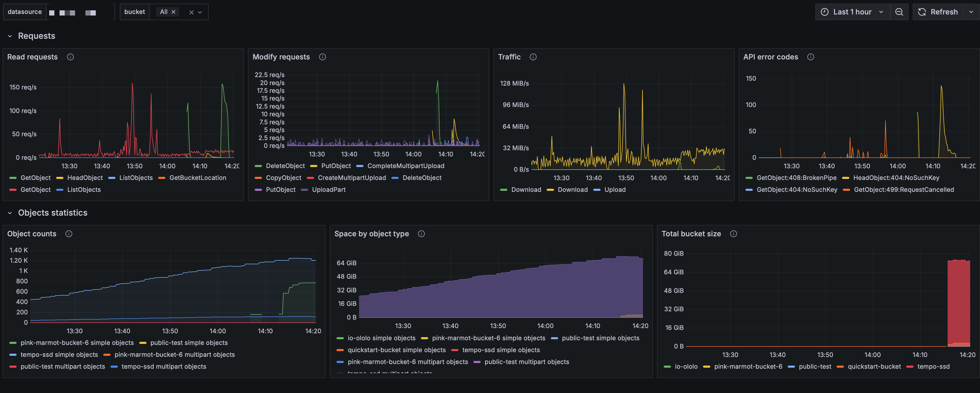Toggle the tempo-ssd series in Total bucket size legend
980x393 pixels.
pos(933,366)
